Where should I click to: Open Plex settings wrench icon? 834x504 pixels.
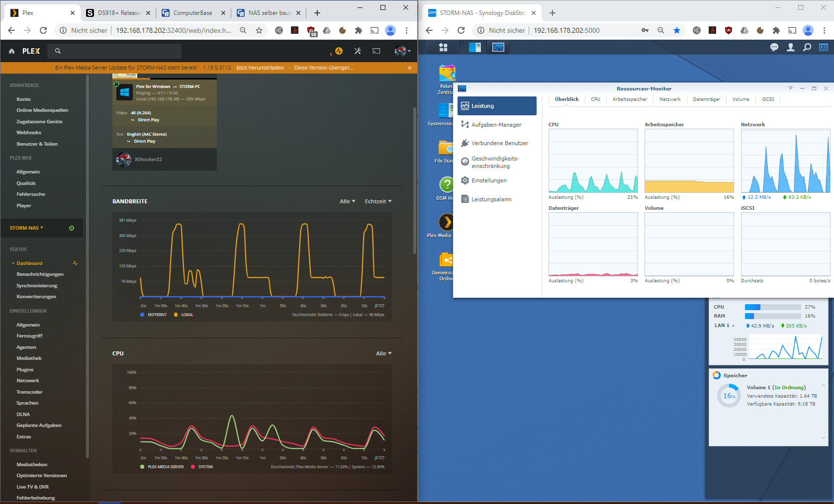[358, 51]
